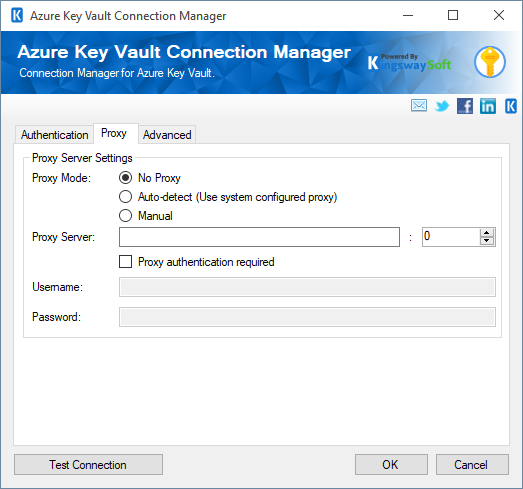Click the proxy port number field
This screenshot has height=489, width=523.
pyautogui.click(x=451, y=237)
